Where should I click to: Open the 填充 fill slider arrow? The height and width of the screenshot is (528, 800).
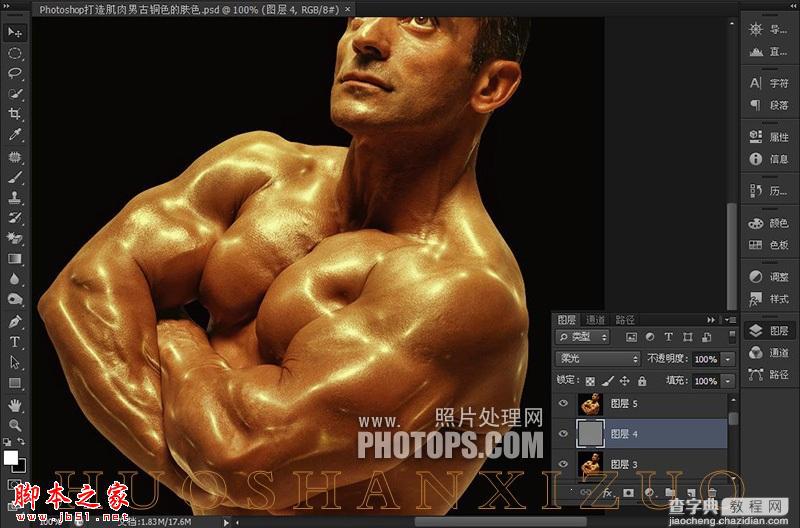point(728,381)
